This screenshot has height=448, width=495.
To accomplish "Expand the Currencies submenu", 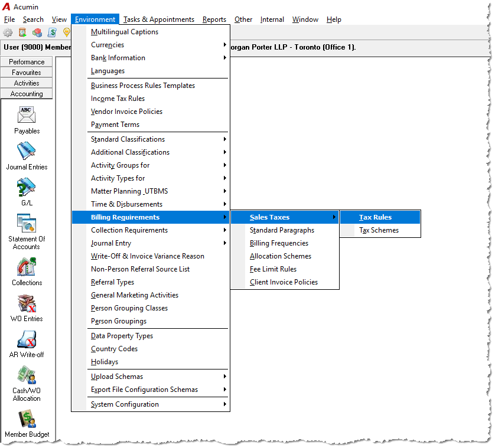I will coord(150,45).
